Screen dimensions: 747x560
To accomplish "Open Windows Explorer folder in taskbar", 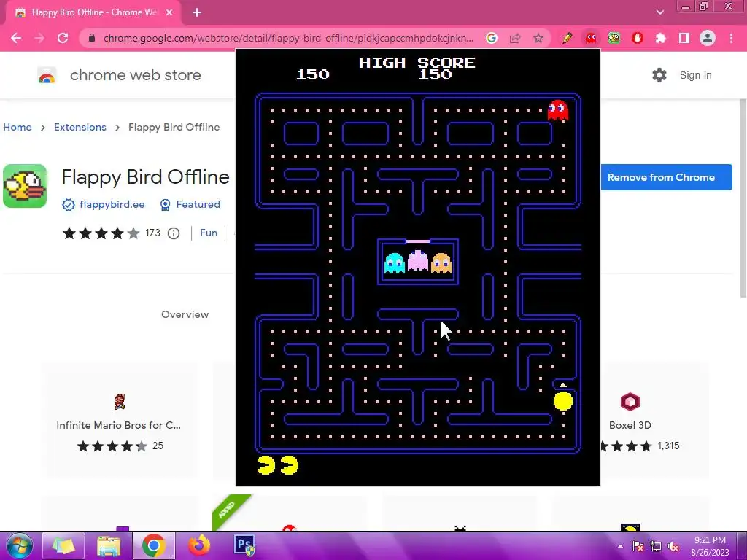I will point(109,545).
